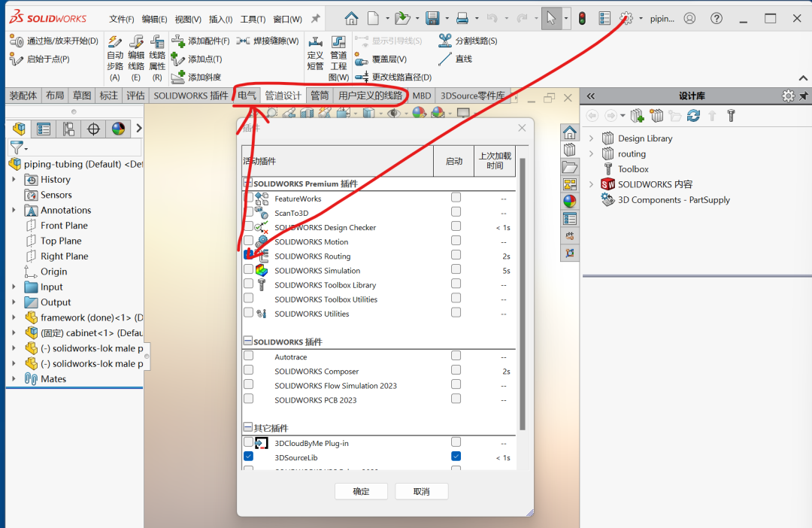Click the Print icon
This screenshot has width=812, height=528.
[462, 19]
